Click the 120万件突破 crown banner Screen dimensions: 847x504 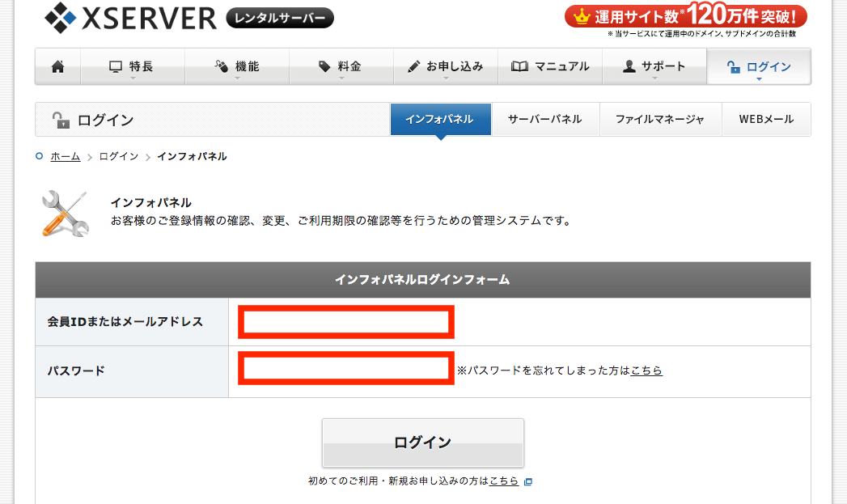685,15
